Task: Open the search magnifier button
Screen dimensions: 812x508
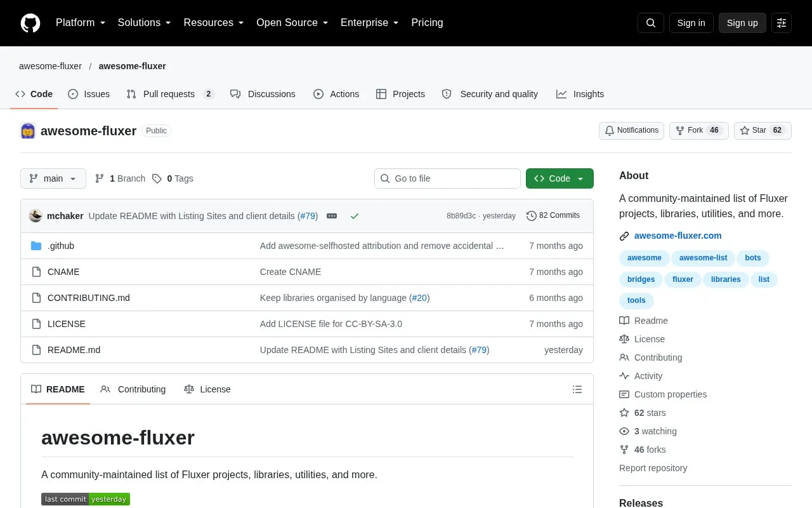Action: click(x=651, y=23)
